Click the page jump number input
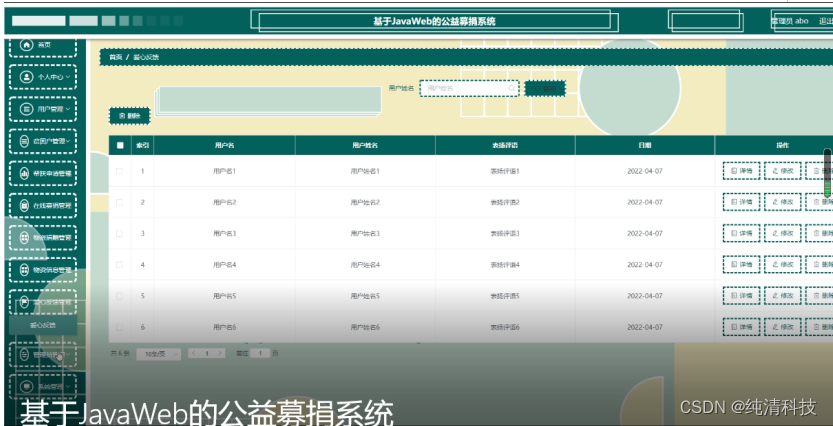 tap(260, 353)
